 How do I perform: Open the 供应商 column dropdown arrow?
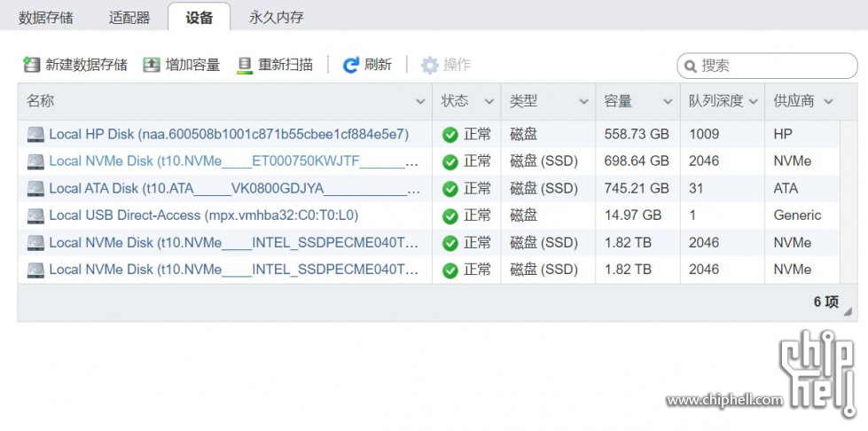pyautogui.click(x=828, y=102)
